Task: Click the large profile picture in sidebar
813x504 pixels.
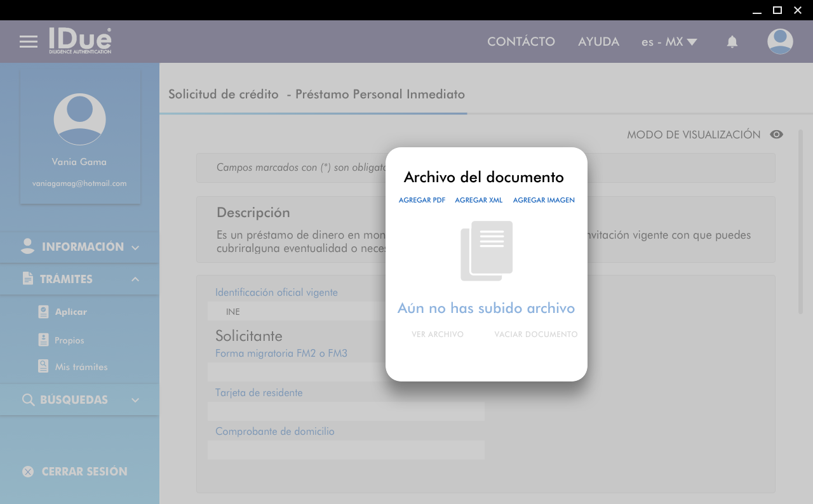Action: tap(79, 119)
